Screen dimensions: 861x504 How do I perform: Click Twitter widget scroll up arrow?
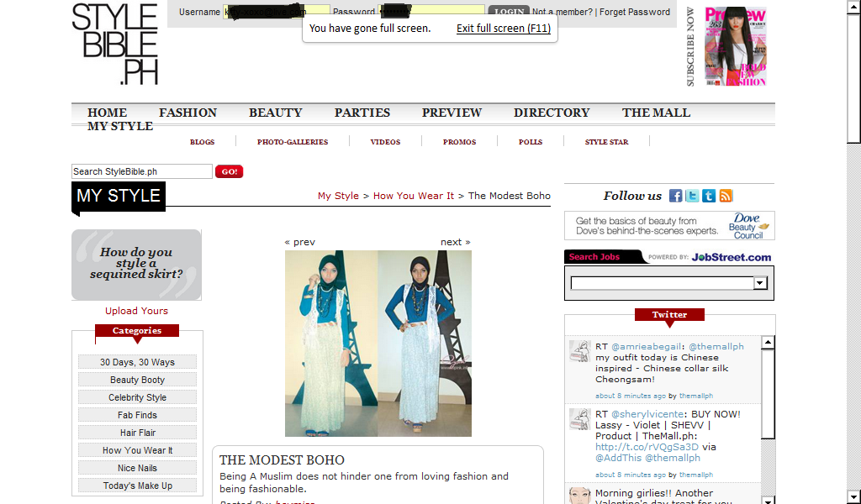pyautogui.click(x=768, y=342)
